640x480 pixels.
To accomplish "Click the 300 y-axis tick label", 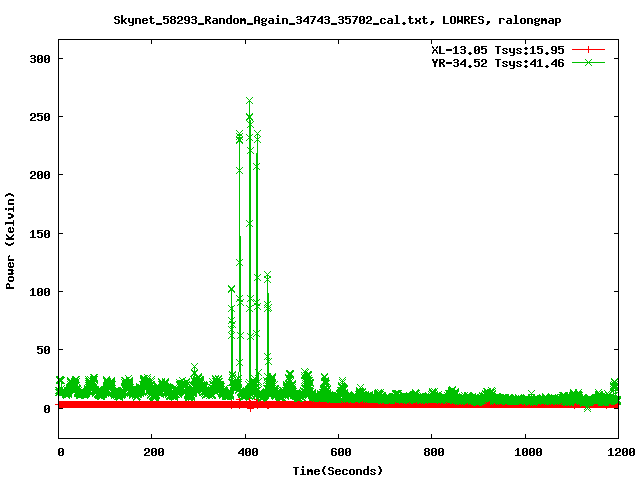I will coord(40,59).
